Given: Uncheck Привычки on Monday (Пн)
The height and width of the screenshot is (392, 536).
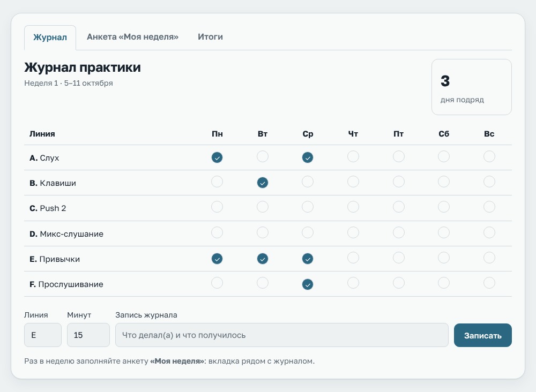Looking at the screenshot, I should click(217, 259).
